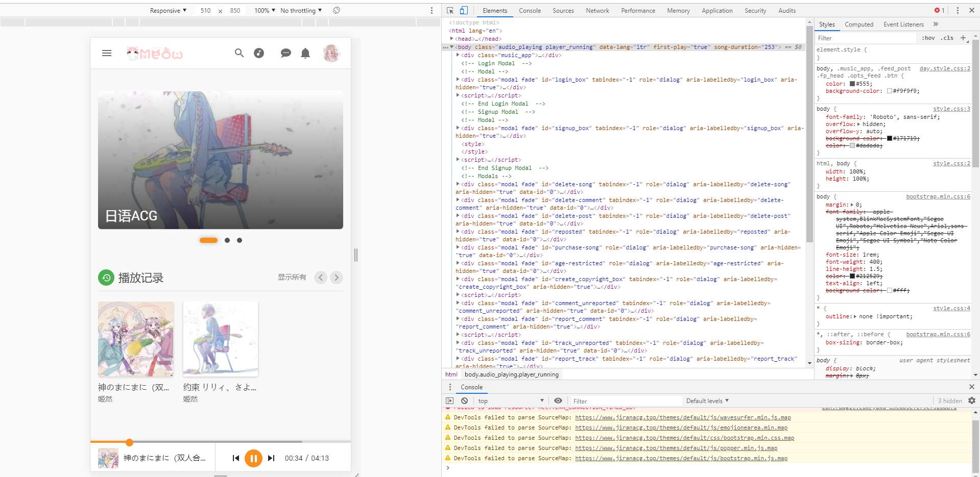
Task: Open the Responsive device dropdown
Action: click(x=168, y=10)
